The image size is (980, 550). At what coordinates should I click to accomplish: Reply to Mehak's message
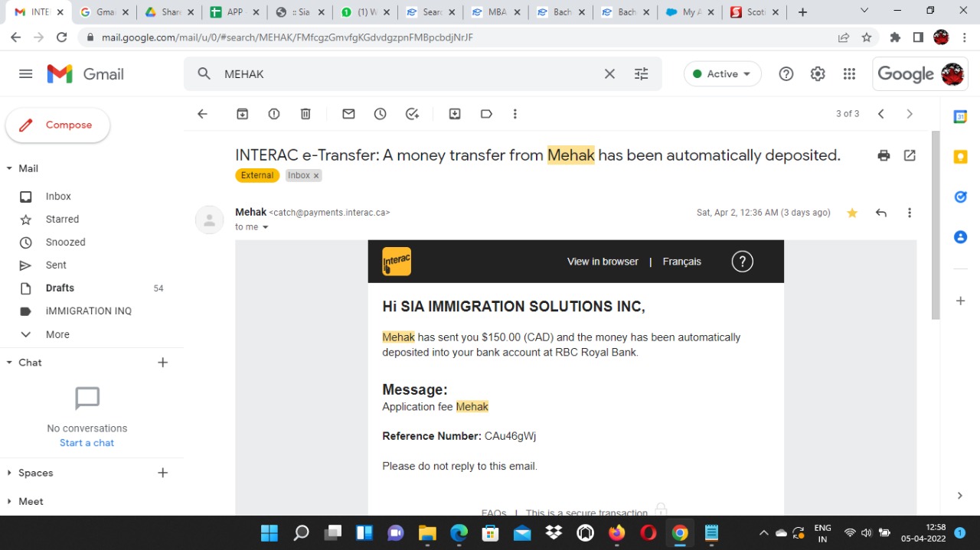881,213
